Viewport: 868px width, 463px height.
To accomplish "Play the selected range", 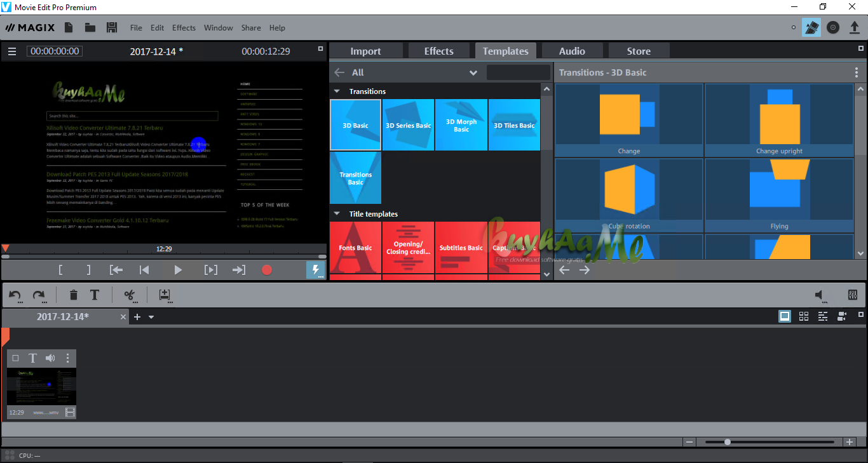I will [211, 270].
